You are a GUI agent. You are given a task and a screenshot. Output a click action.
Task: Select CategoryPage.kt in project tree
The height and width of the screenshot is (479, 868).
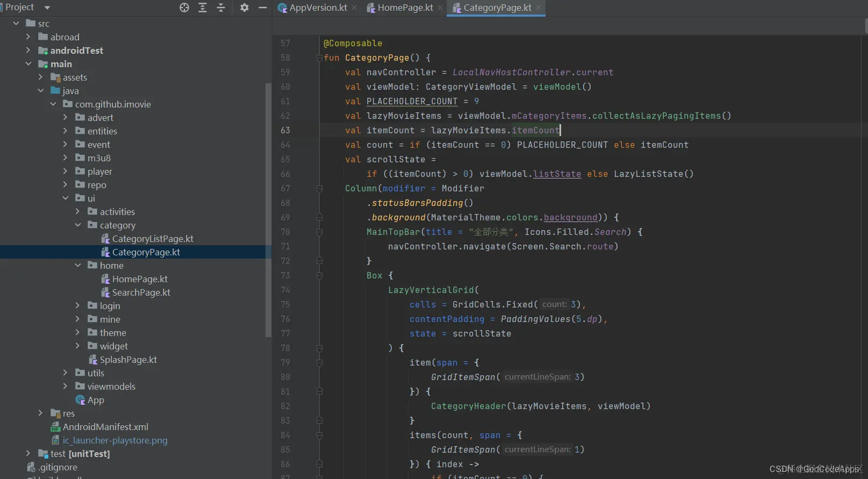[x=146, y=252]
